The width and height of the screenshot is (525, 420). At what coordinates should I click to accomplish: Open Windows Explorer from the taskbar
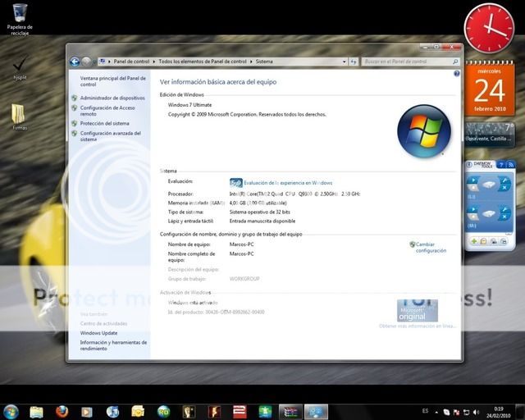[x=36, y=412]
